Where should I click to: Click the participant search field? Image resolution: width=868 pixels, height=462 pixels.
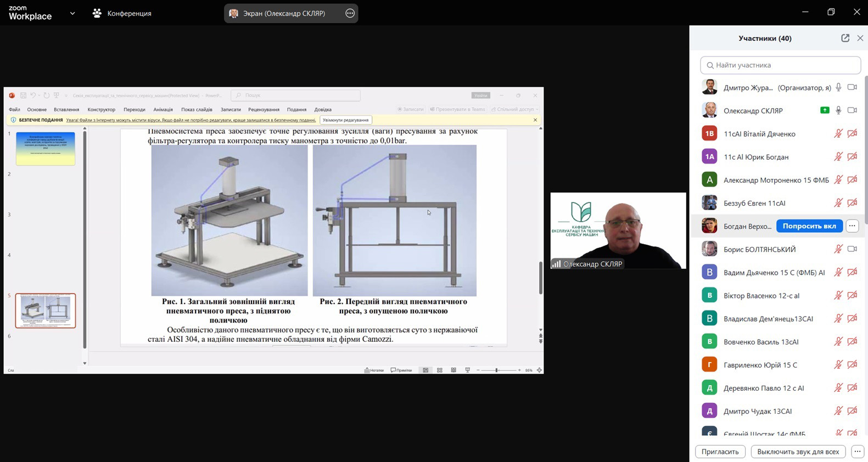coord(780,65)
